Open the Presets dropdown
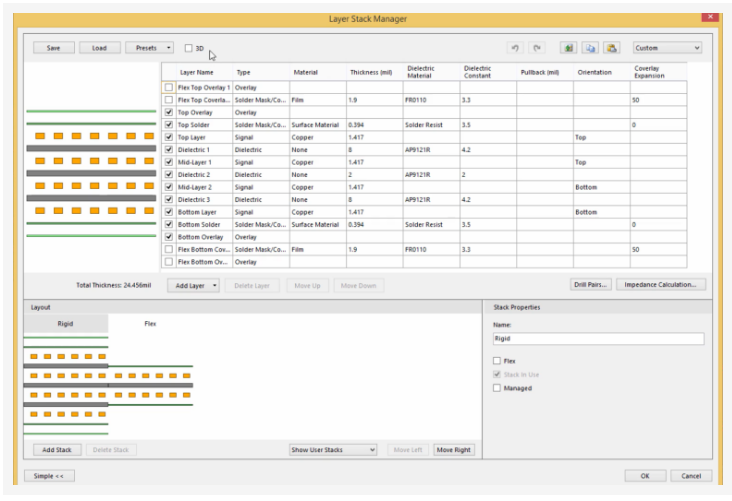Viewport: 732px width, 501px height. [x=149, y=47]
